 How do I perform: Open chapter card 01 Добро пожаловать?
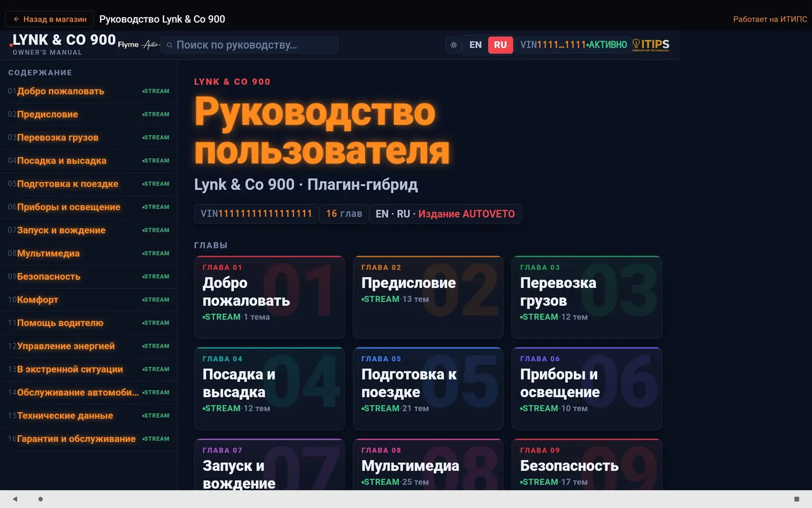coord(269,297)
